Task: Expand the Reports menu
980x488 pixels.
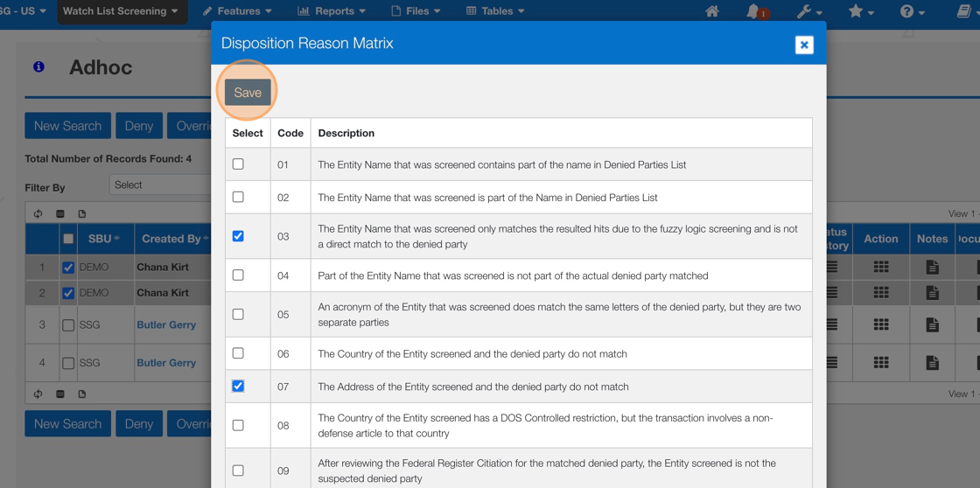Action: tap(332, 11)
